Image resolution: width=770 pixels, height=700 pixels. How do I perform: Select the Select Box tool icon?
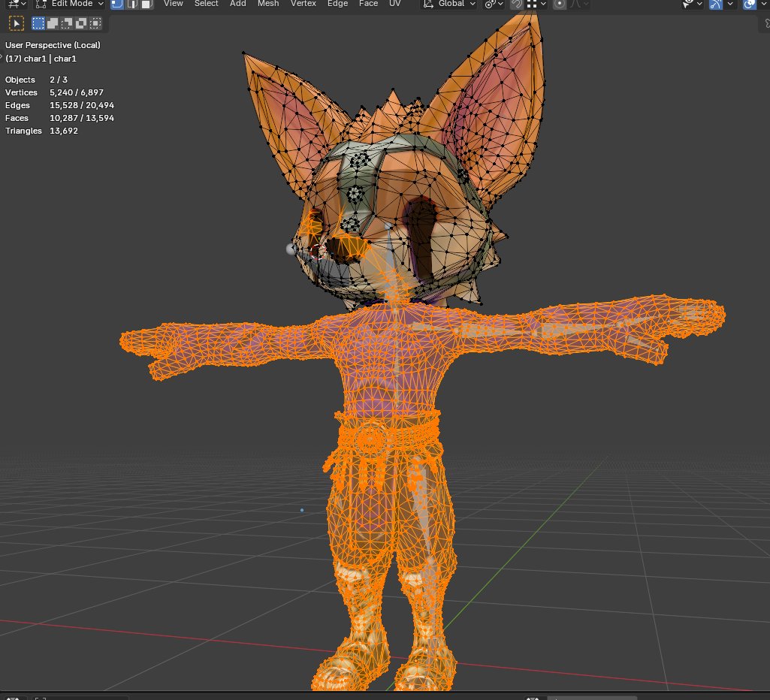[x=17, y=23]
